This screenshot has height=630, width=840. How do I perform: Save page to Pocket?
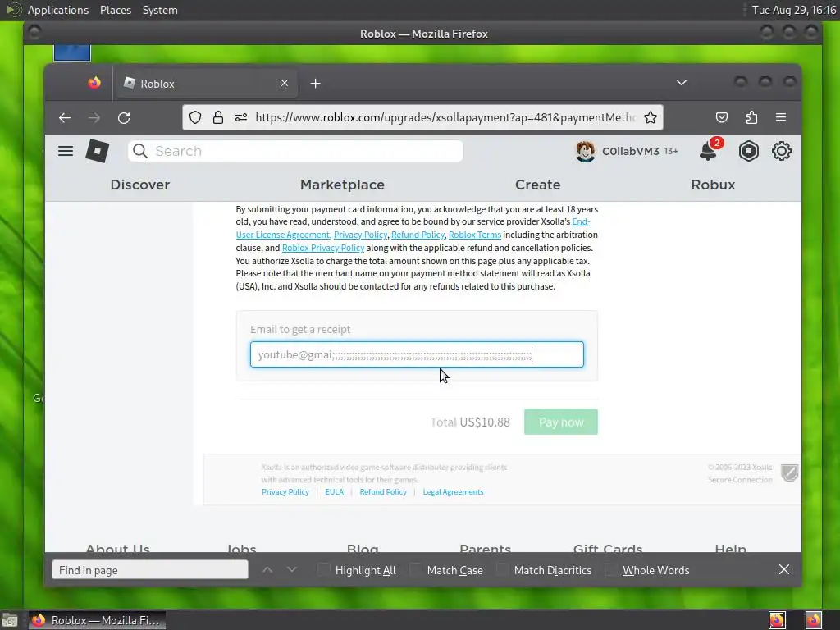[722, 117]
